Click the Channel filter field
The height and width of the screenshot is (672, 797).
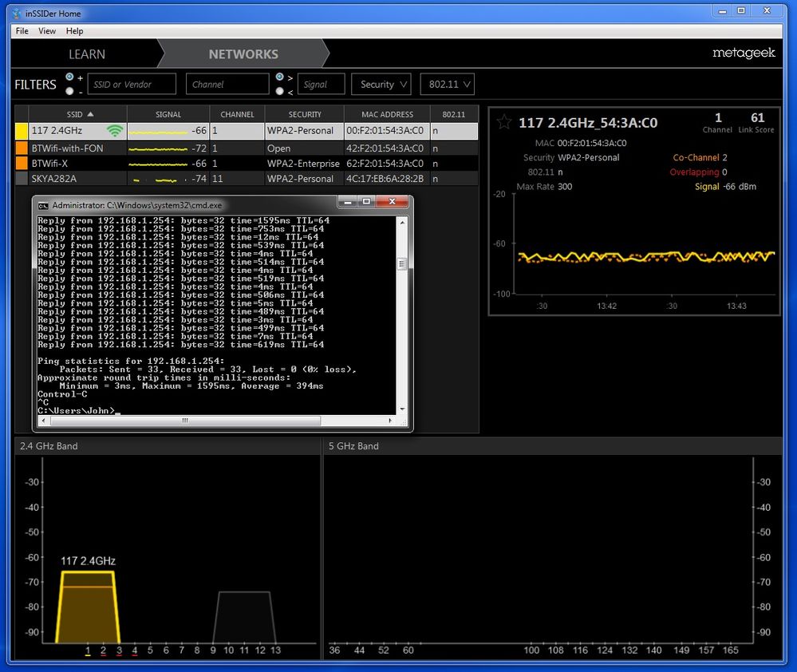[x=227, y=85]
